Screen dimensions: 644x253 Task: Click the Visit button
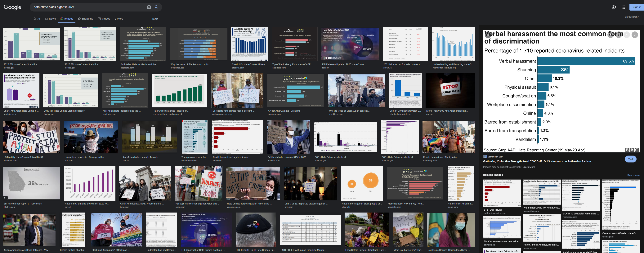pyautogui.click(x=630, y=159)
